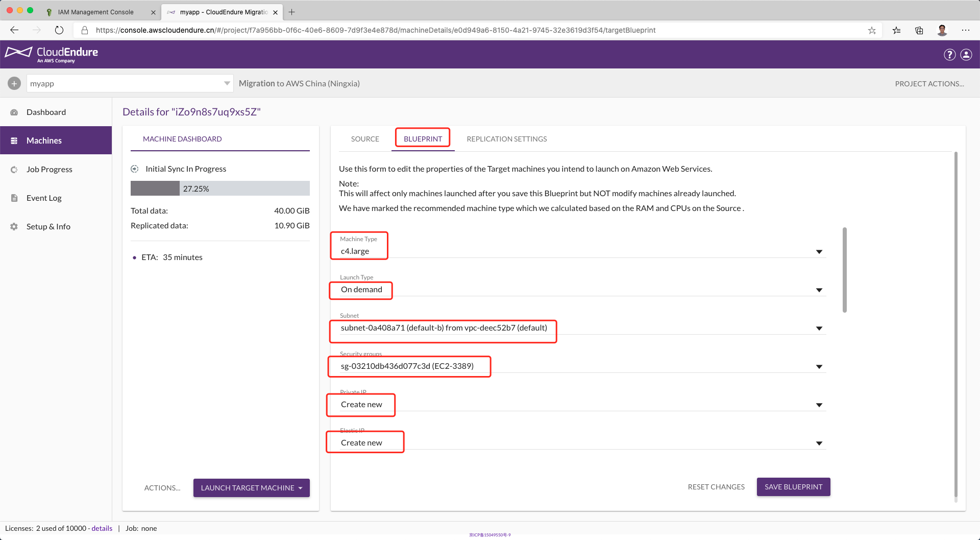Go to Dashboard in sidebar
The width and height of the screenshot is (980, 540).
pos(46,112)
